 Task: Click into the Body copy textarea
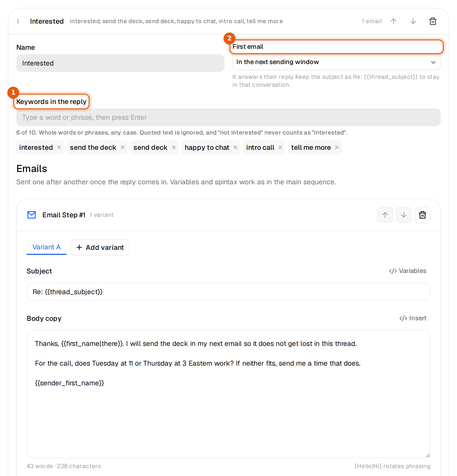point(228,394)
